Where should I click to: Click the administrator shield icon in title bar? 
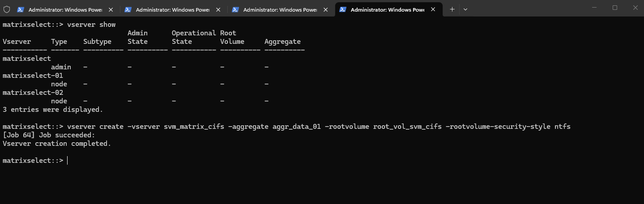(7, 9)
